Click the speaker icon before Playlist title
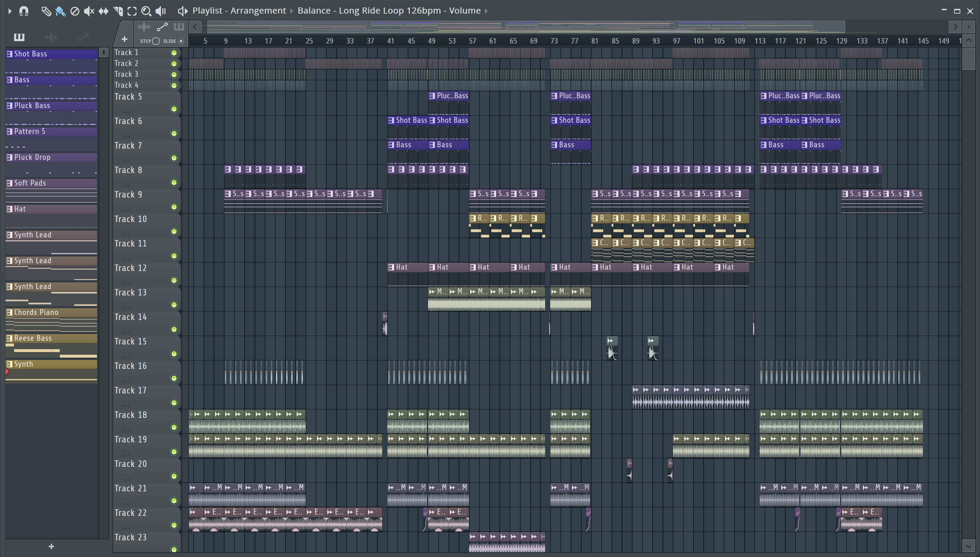980x557 pixels. [183, 11]
